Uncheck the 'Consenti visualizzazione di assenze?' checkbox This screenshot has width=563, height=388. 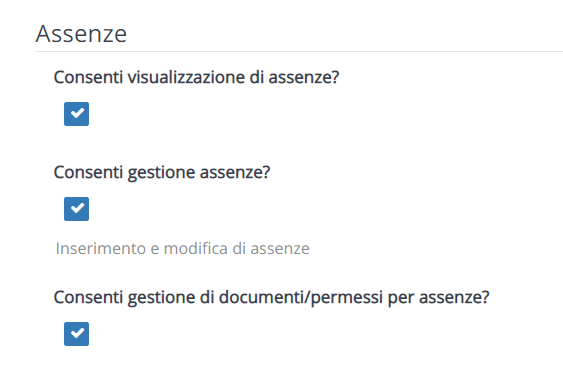pos(76,114)
